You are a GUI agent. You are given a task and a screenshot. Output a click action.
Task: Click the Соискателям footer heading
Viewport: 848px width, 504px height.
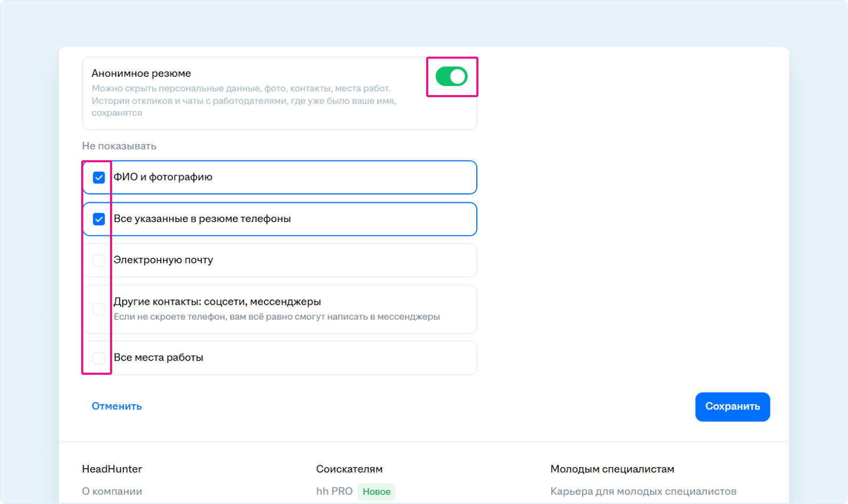pos(349,469)
